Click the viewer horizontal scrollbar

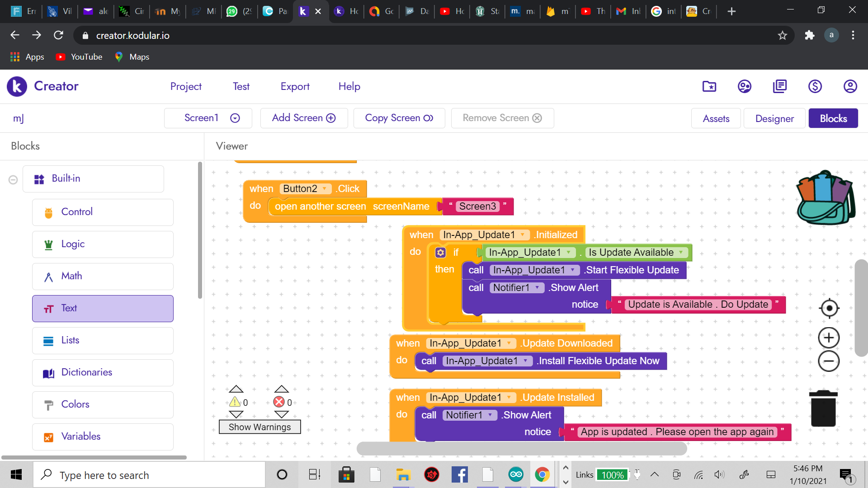coord(521,449)
